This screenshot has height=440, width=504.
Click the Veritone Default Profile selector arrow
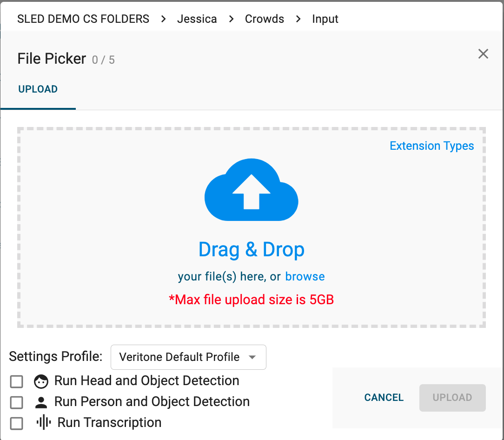252,357
